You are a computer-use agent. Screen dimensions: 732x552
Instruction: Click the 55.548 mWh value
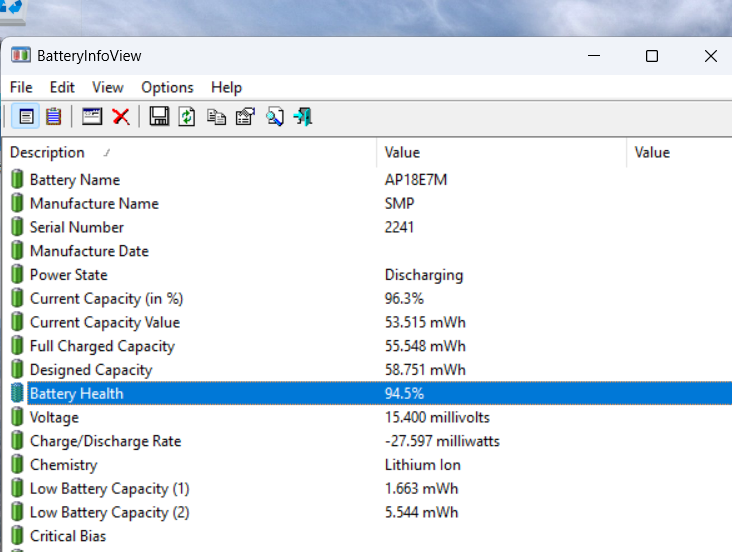(425, 347)
